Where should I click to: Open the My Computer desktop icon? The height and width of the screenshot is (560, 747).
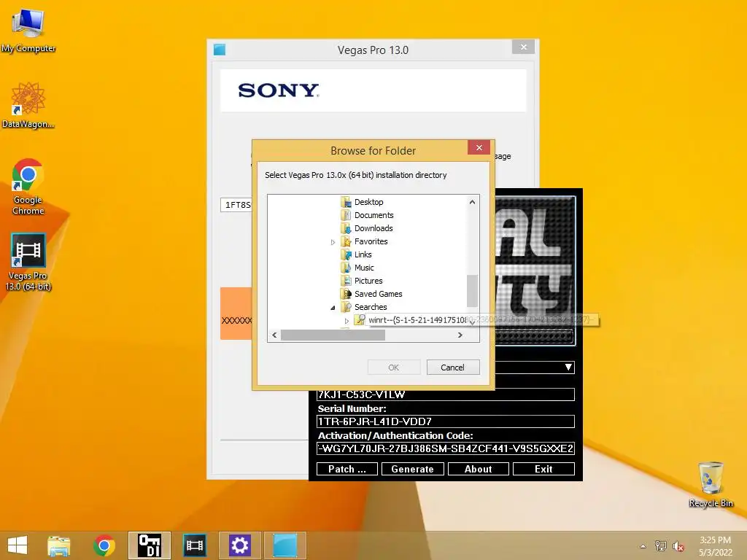click(28, 29)
